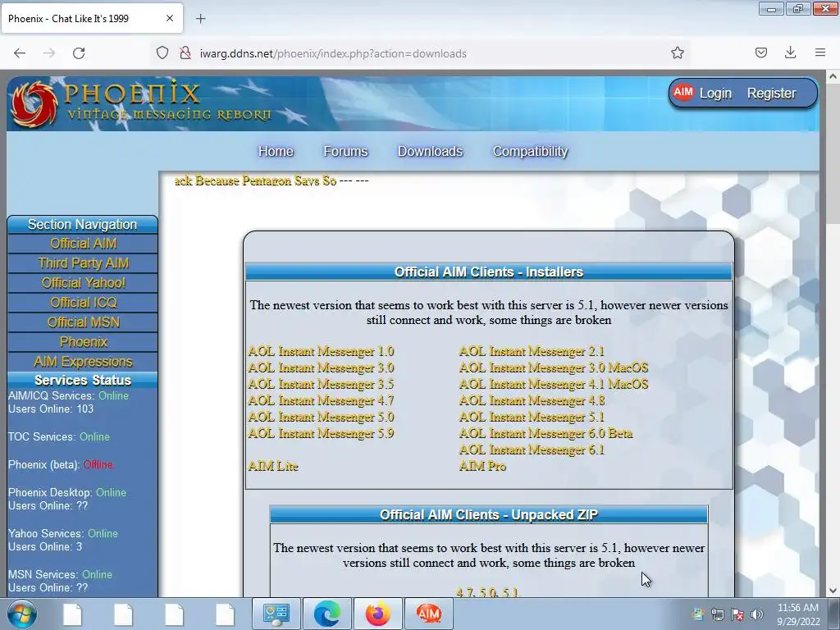This screenshot has width=840, height=630.
Task: Select Official Yahoo! section
Action: 83,283
